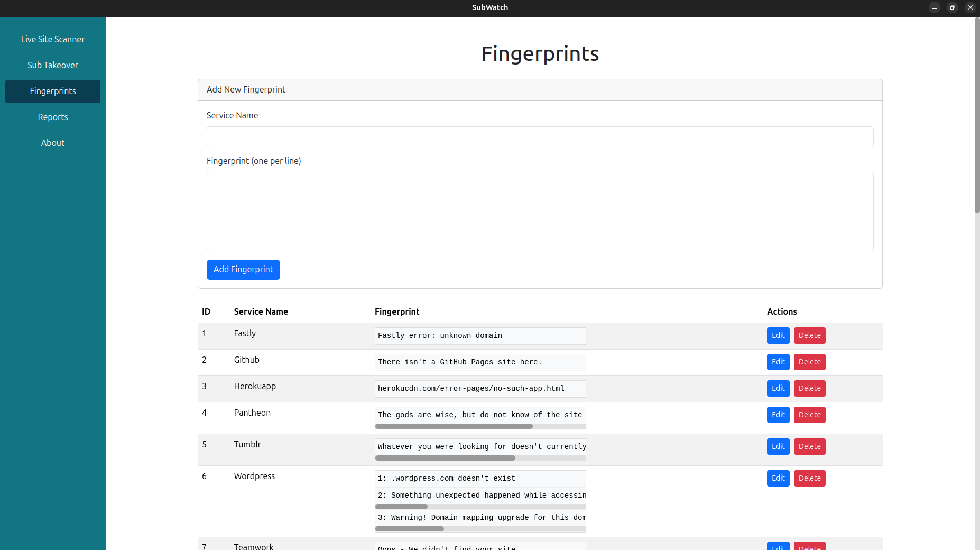The image size is (980, 550).
Task: Close the SubWatch window
Action: (970, 7)
